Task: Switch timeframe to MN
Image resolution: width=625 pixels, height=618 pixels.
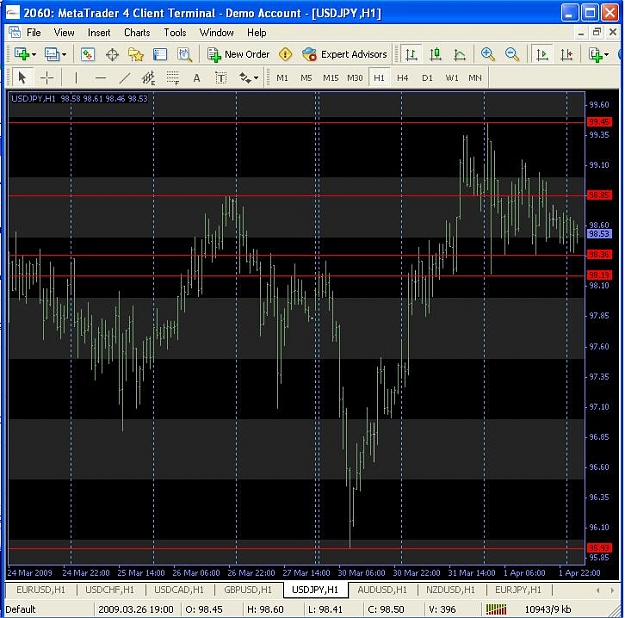Action: (x=475, y=78)
